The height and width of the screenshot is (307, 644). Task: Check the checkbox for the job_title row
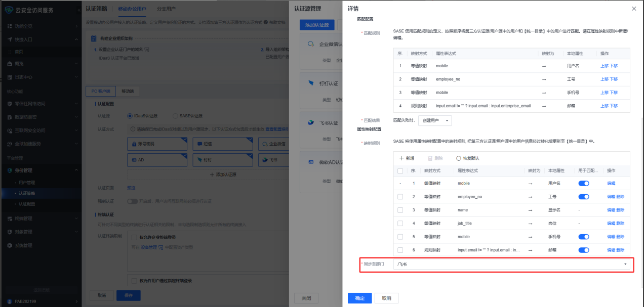[400, 223]
